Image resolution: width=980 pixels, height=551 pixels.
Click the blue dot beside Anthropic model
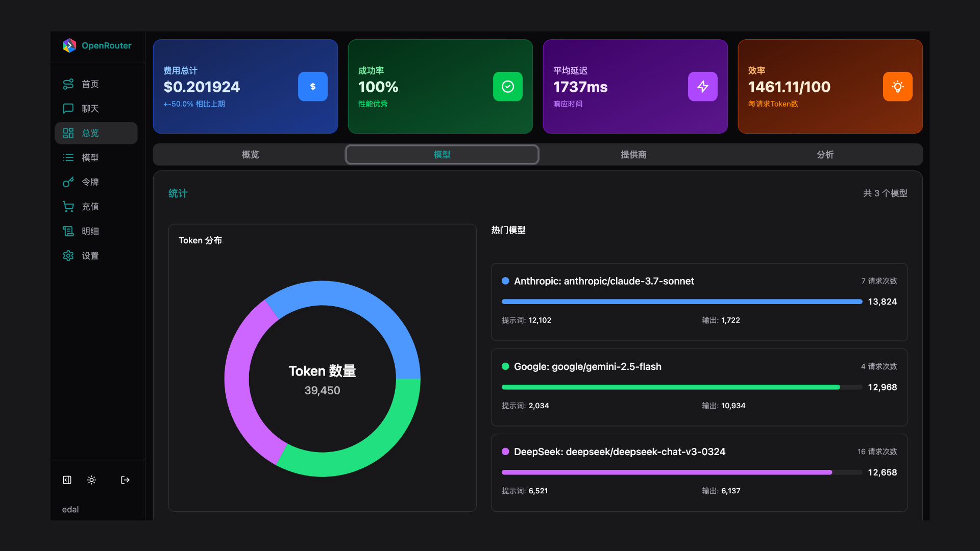coord(505,281)
